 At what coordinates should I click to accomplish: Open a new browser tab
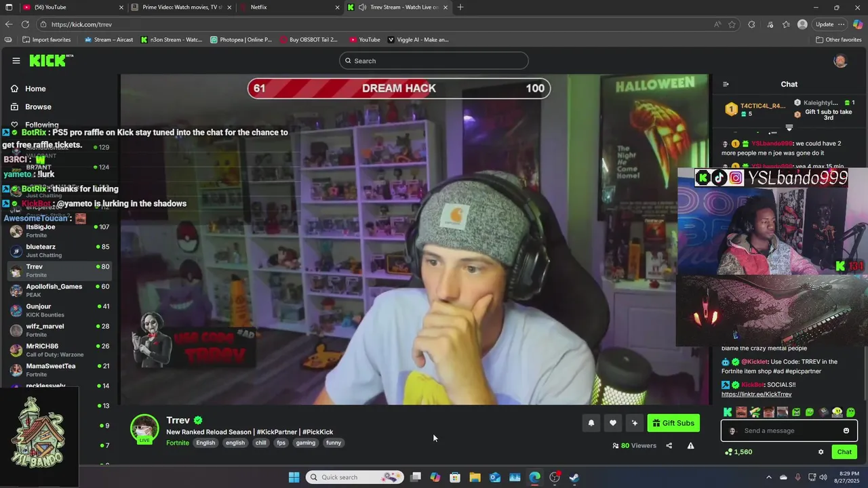(x=460, y=7)
